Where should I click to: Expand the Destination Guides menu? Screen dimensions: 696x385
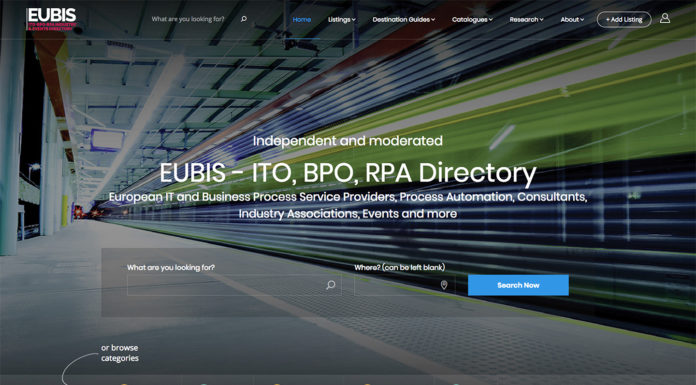coord(403,20)
